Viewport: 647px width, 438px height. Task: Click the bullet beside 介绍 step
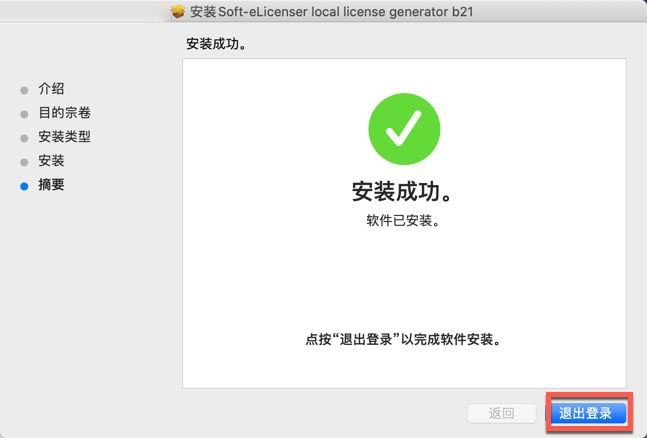(24, 90)
